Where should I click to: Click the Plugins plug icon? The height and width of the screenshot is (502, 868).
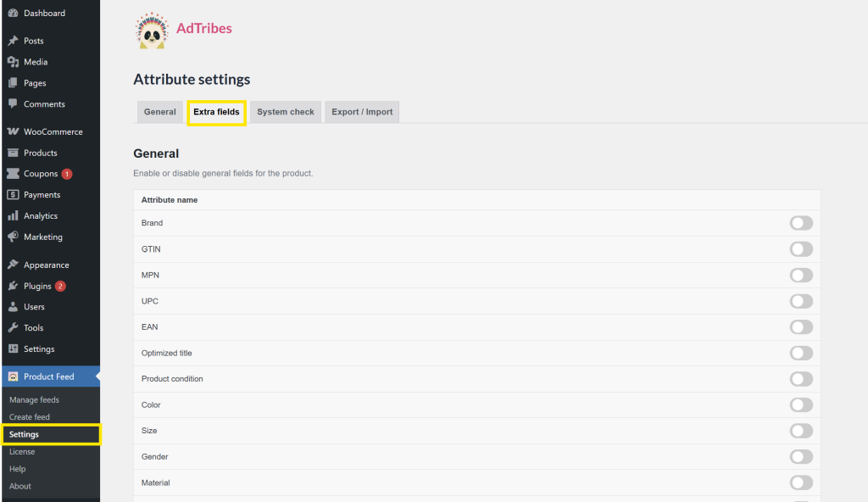coord(12,286)
